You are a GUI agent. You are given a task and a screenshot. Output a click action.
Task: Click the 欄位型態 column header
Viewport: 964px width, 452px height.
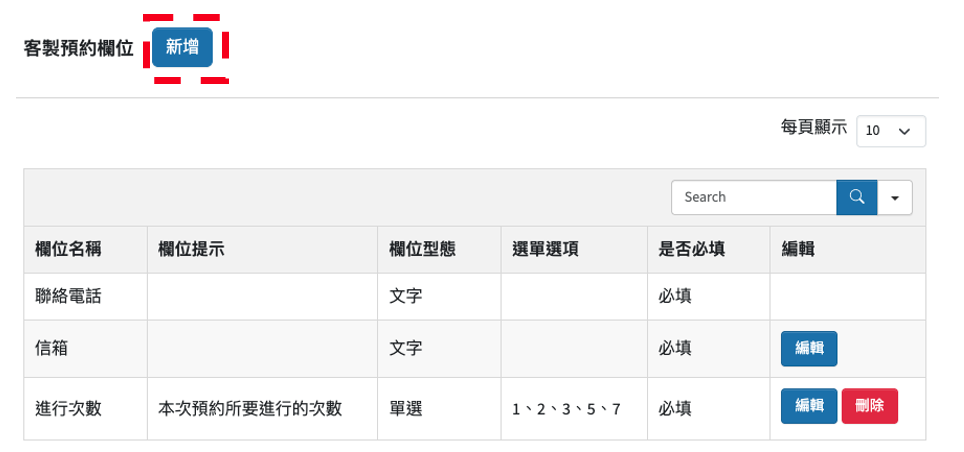(422, 250)
